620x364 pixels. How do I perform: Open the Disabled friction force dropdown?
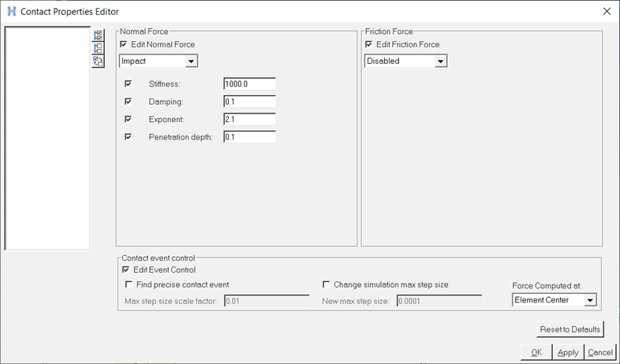tap(406, 61)
